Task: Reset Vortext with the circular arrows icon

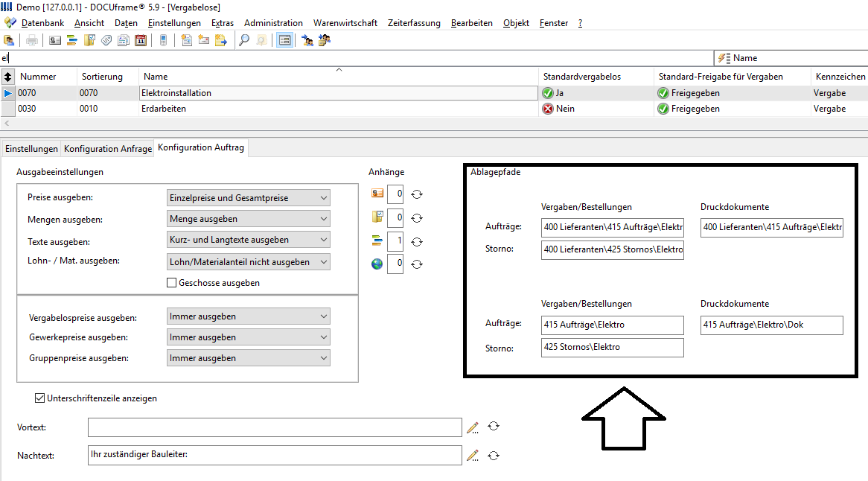Action: point(494,426)
